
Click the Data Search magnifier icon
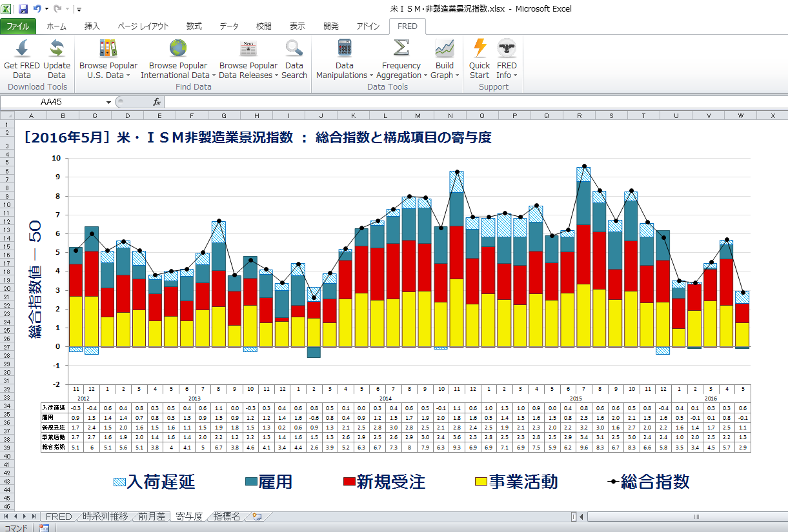pos(294,49)
